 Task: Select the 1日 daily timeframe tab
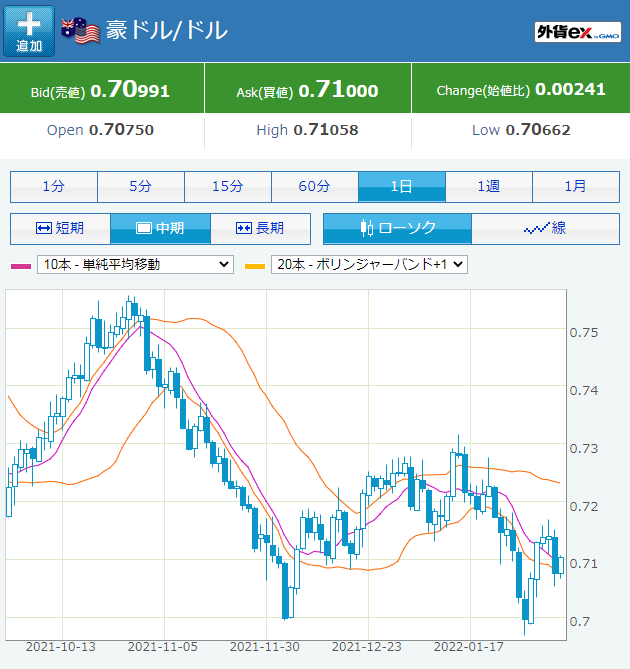tap(402, 186)
